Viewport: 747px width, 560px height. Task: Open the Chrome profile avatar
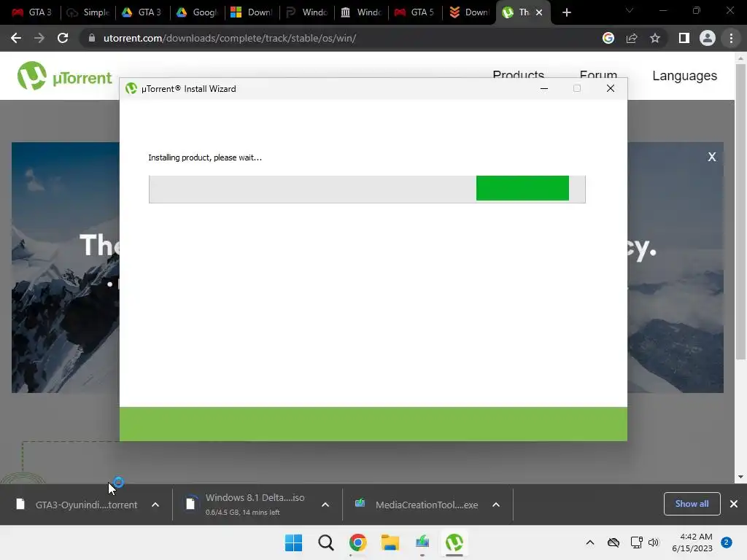(x=708, y=38)
